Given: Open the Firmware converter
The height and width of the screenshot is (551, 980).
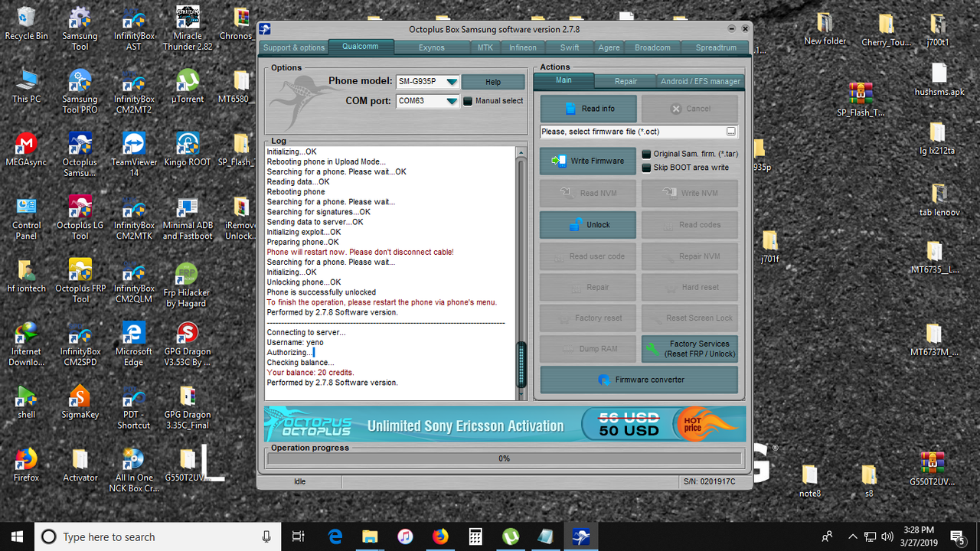Looking at the screenshot, I should click(x=639, y=380).
